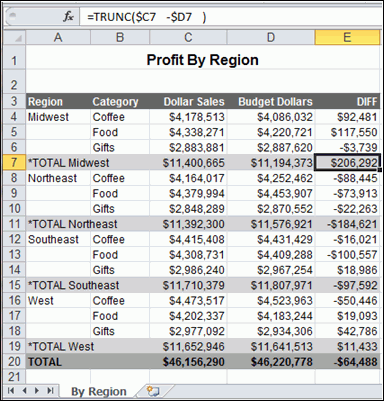
Task: Click the select-all corner triangle
Action: click(x=14, y=37)
